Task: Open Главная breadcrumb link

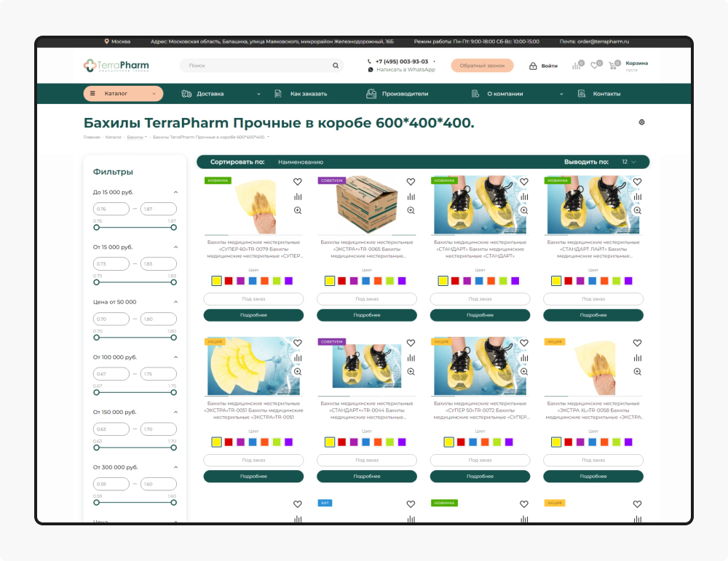Action: click(92, 137)
